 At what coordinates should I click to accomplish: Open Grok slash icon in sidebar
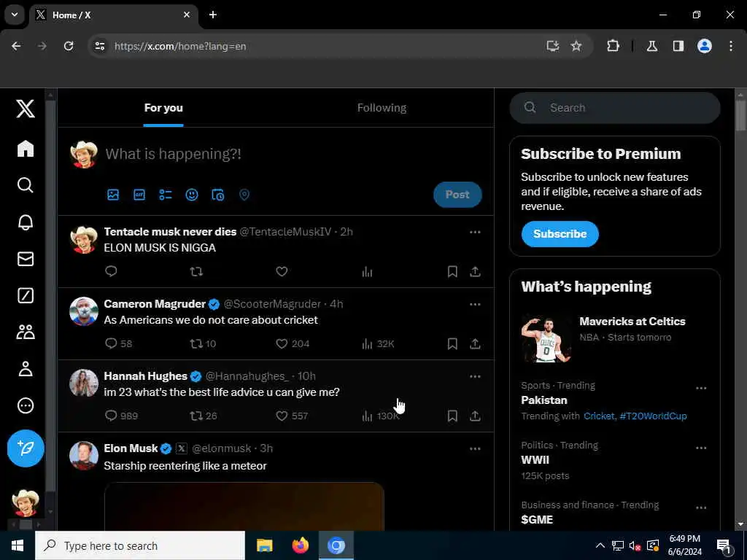click(x=26, y=295)
